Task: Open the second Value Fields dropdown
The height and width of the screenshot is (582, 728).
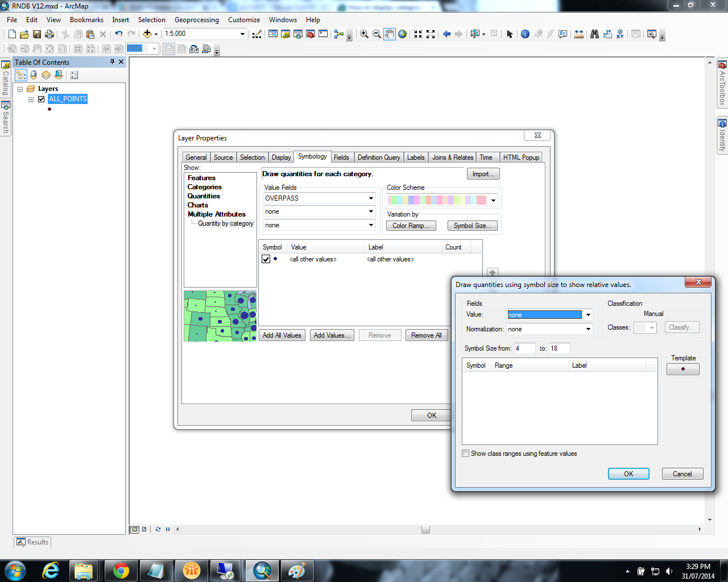Action: click(371, 211)
